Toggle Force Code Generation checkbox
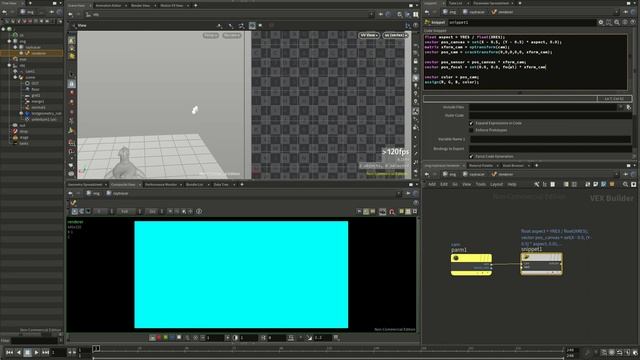The image size is (640, 360). (x=471, y=156)
